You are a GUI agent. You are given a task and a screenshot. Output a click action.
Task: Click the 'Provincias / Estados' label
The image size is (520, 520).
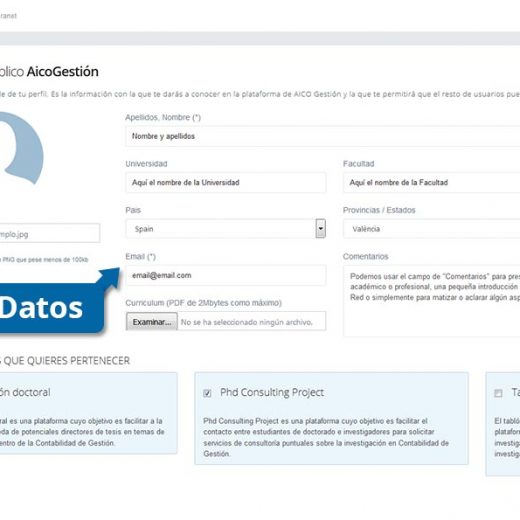pyautogui.click(x=379, y=210)
